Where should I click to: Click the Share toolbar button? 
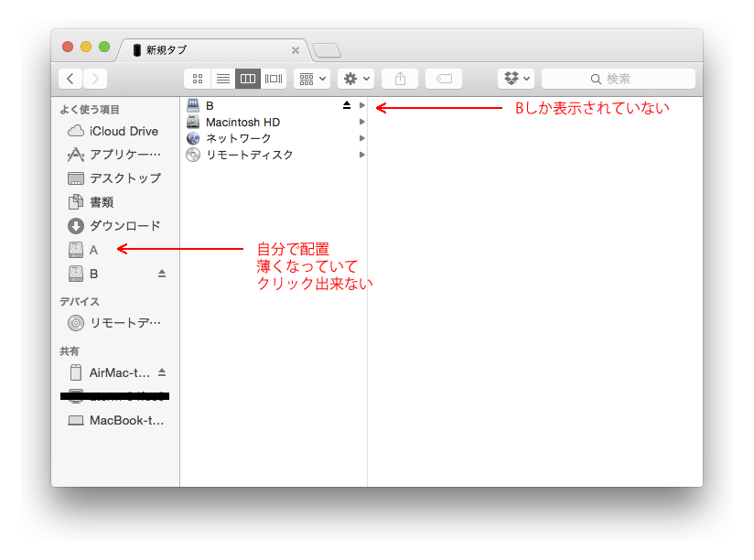400,79
